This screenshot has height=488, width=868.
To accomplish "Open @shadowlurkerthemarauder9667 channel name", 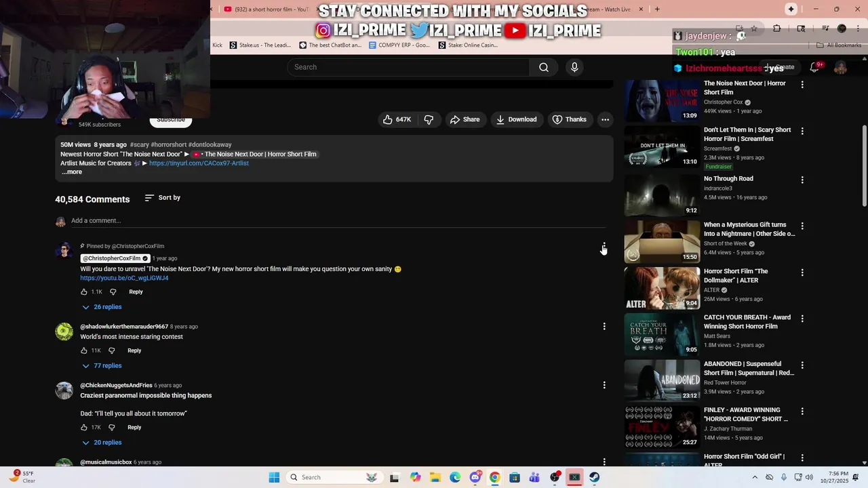I will click(124, 327).
